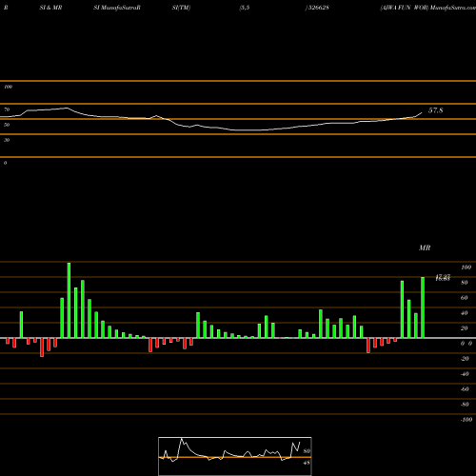Click the -20 label on MR axis
This screenshot has height=476, width=476.
tap(465, 359)
